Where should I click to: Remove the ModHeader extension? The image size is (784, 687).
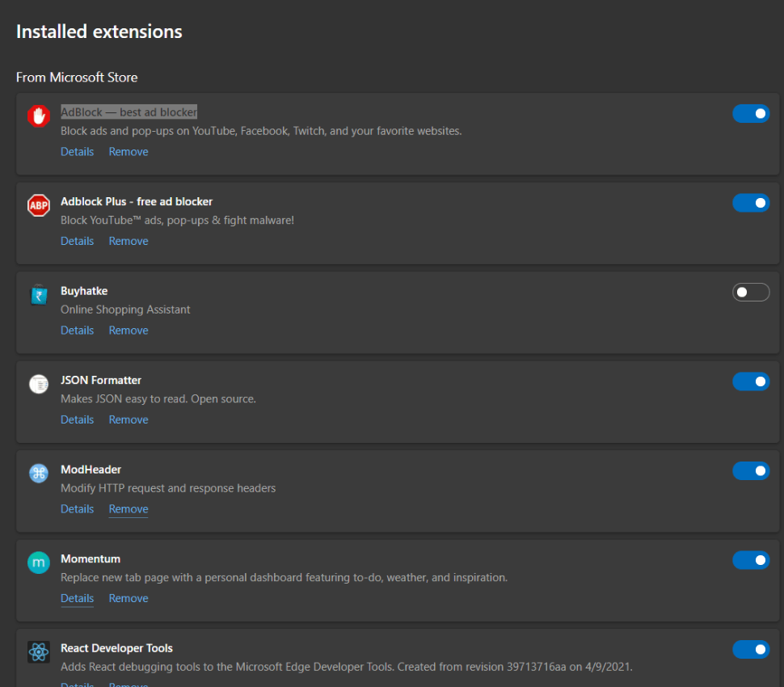(129, 509)
